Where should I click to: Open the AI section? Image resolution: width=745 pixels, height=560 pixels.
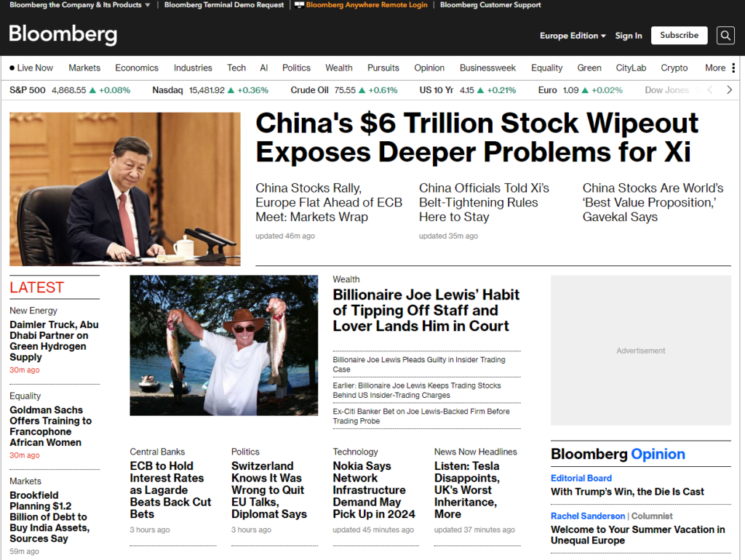(x=264, y=68)
